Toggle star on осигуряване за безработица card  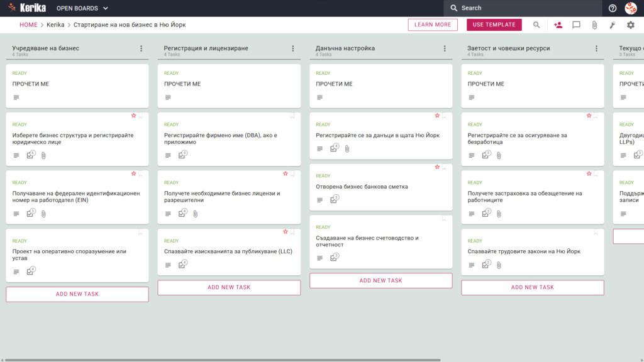(589, 116)
